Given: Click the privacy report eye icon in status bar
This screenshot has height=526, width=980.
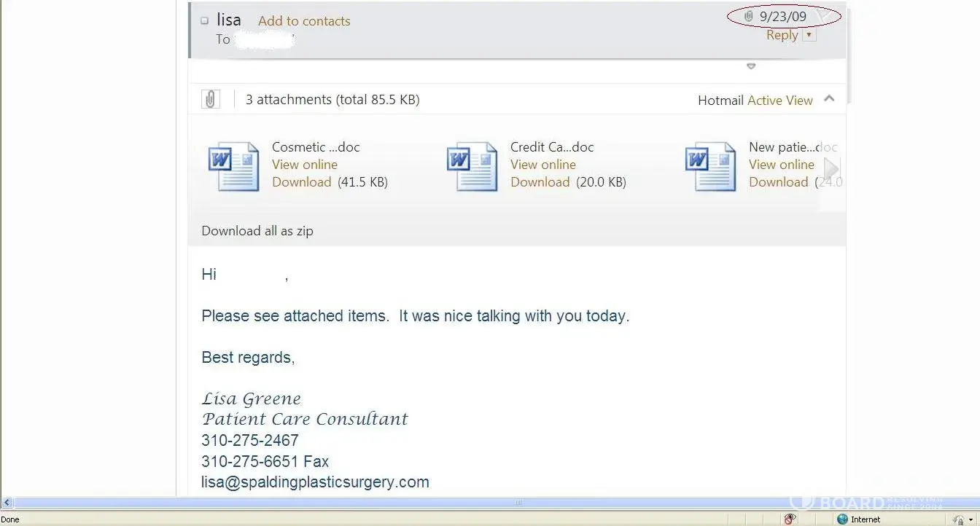Looking at the screenshot, I should click(x=790, y=519).
